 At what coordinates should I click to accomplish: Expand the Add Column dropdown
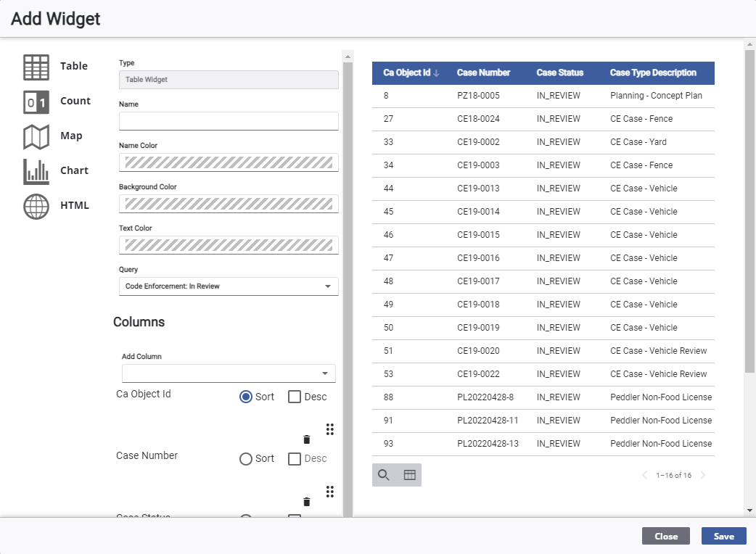pos(229,373)
